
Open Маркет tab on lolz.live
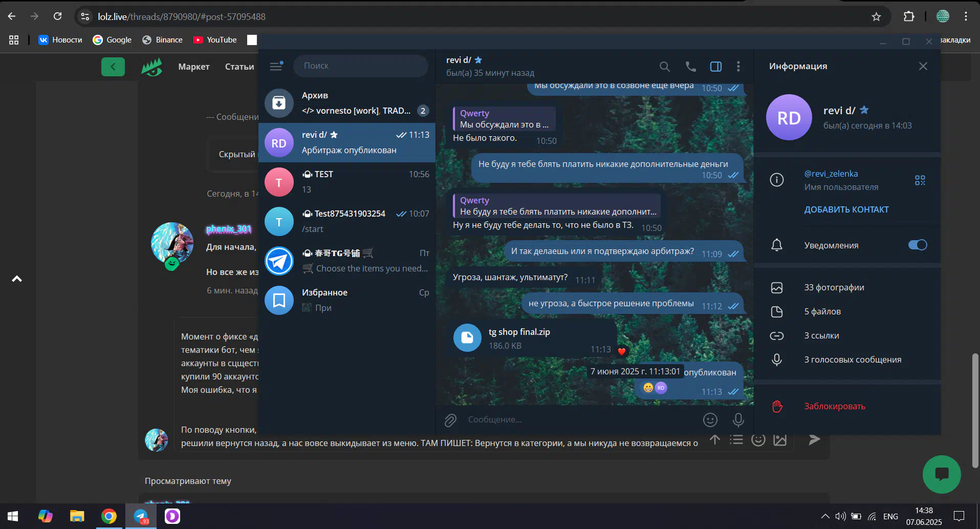(194, 67)
